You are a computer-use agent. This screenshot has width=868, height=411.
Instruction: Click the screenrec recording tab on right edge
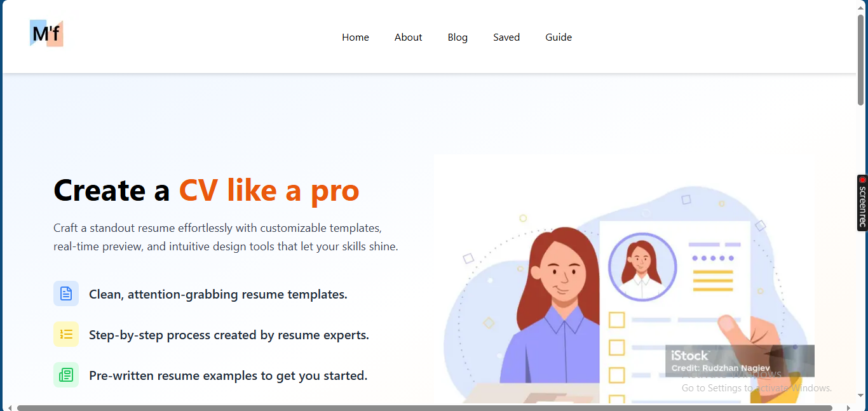point(862,203)
